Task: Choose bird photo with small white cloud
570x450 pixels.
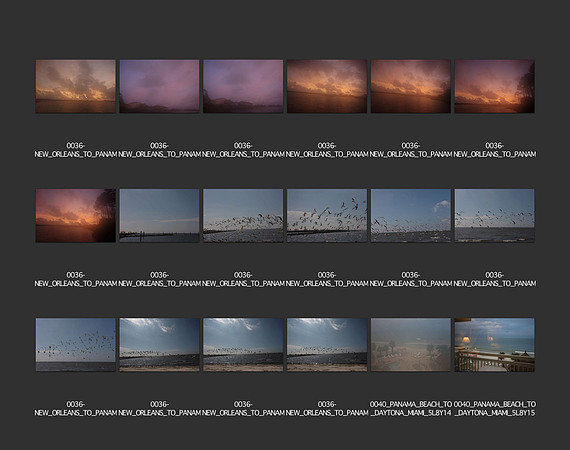Action: [411, 216]
